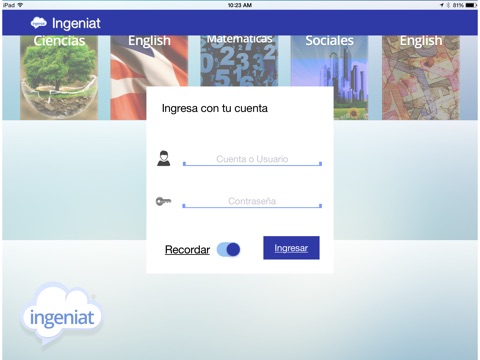Open the English collage book cover

coord(421,77)
